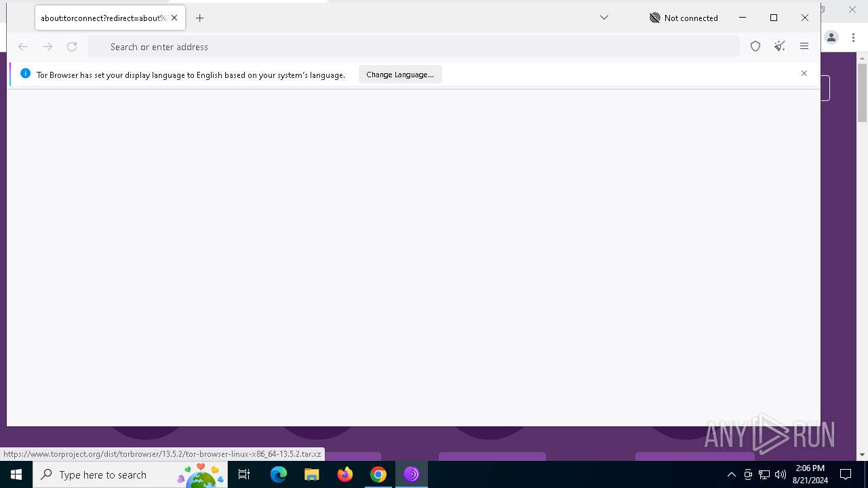Go back with the back arrow

pos(23,47)
